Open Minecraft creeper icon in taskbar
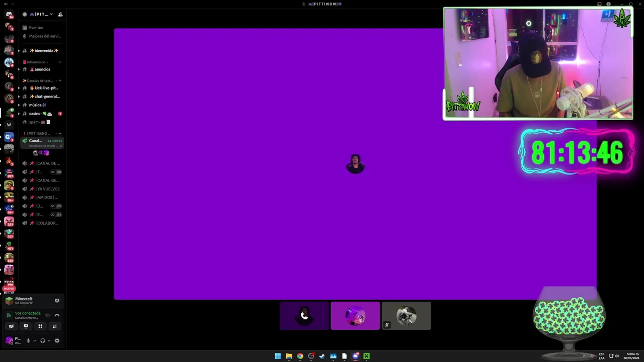The width and height of the screenshot is (644, 362). [x=366, y=356]
